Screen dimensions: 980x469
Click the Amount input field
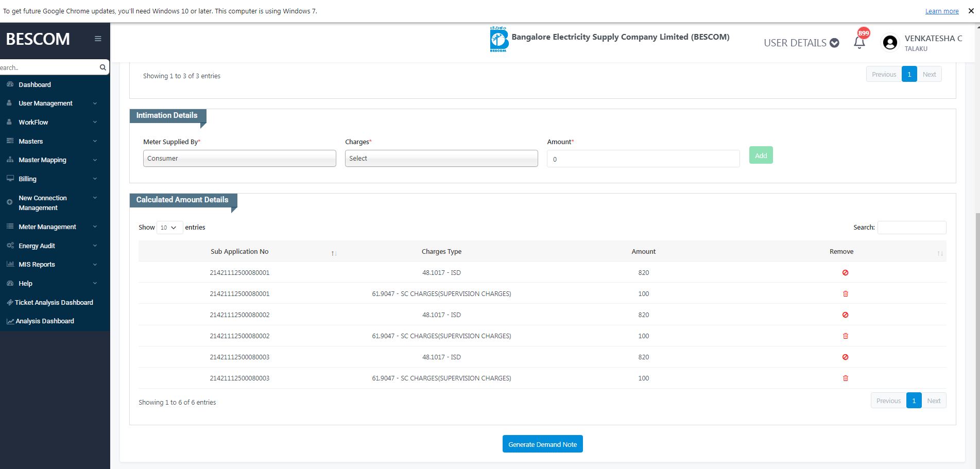coord(643,159)
